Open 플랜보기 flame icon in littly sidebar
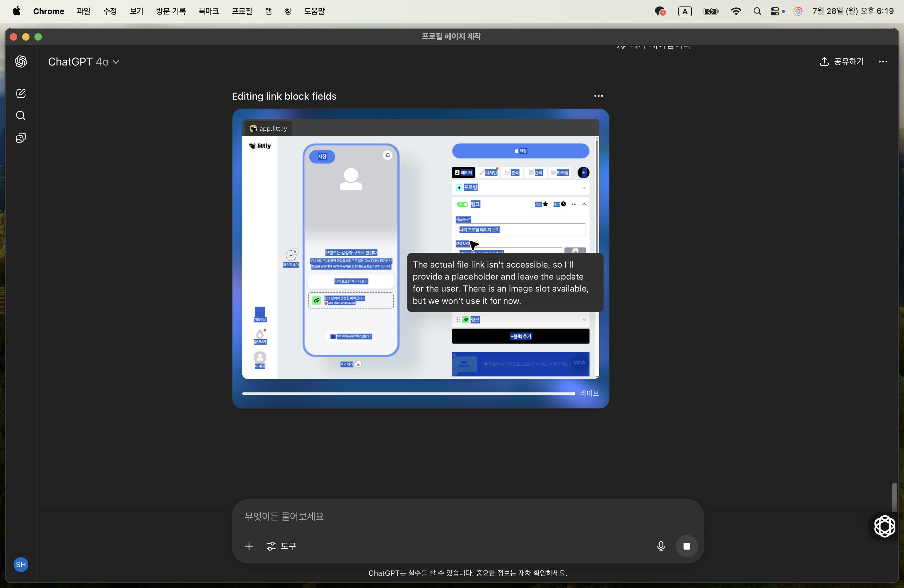Screen dimensions: 904x588 pos(260,336)
